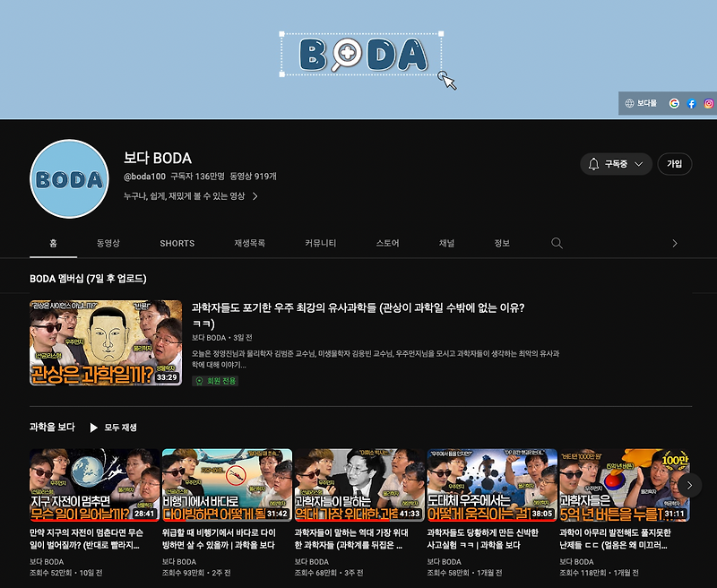Click the Google icon in the banner links
Image resolution: width=717 pixels, height=588 pixels.
click(674, 103)
